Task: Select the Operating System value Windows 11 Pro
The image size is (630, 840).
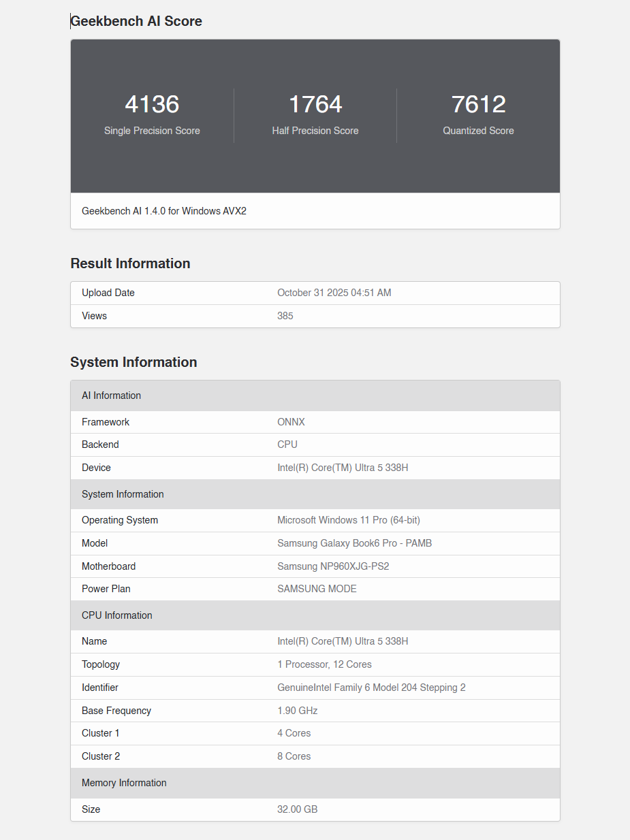Action: 348,520
